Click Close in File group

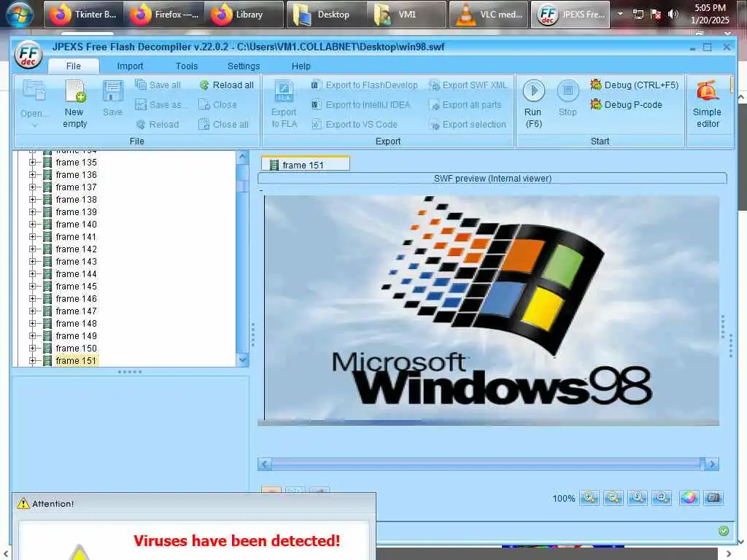(217, 104)
